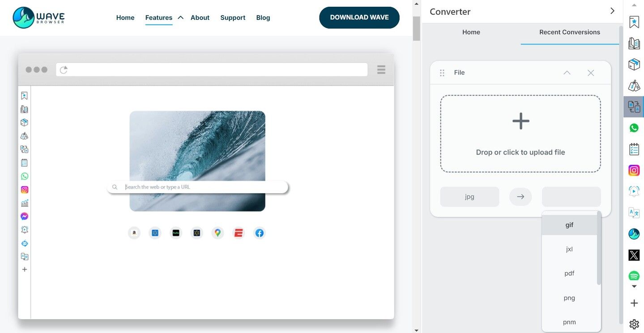The width and height of the screenshot is (644, 333).
Task: Open Instagram in the right sidebar
Action: click(x=634, y=170)
